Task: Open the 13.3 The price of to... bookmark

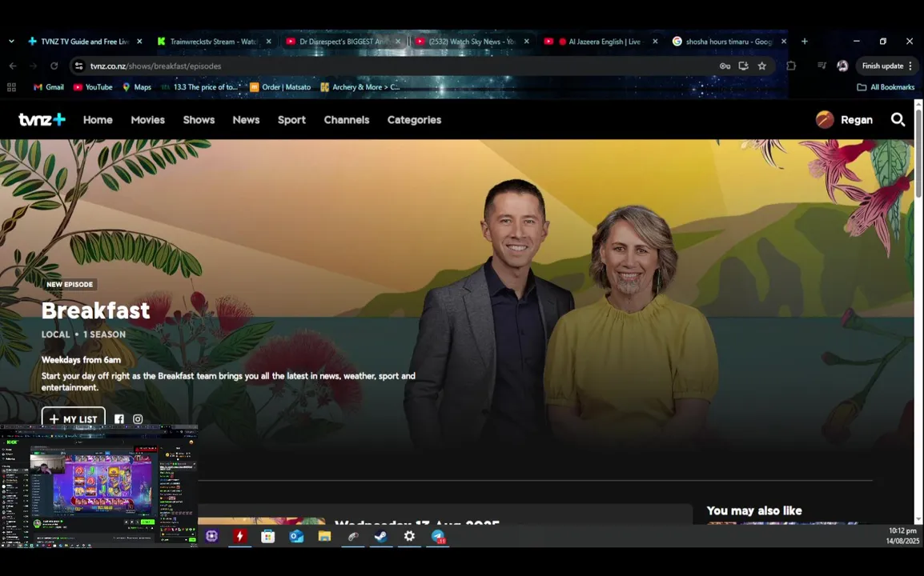Action: [199, 87]
